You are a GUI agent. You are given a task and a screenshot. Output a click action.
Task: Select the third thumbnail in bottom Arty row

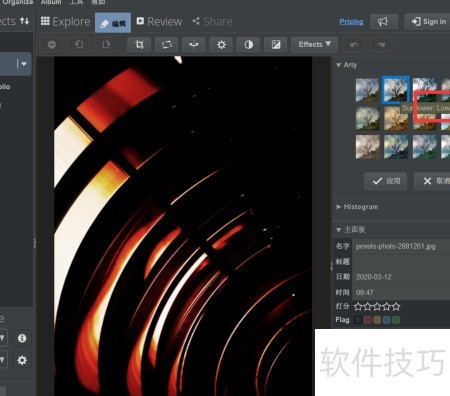[x=424, y=147]
